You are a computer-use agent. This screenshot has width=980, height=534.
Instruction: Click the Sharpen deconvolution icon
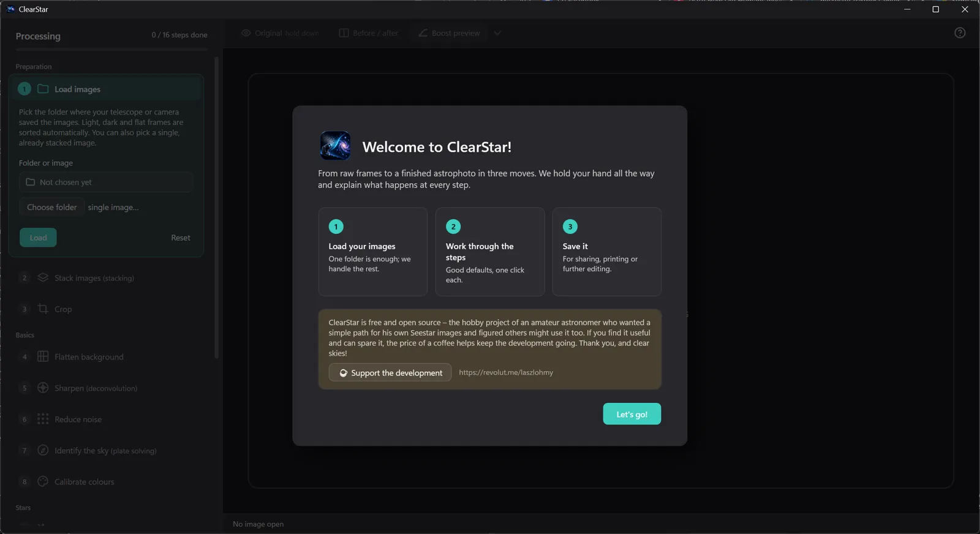[43, 388]
